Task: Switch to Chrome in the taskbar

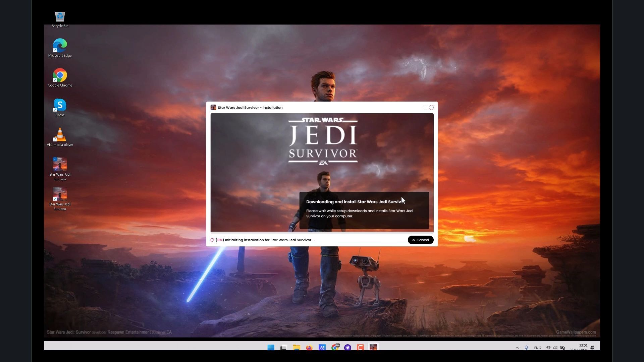Action: click(x=335, y=347)
